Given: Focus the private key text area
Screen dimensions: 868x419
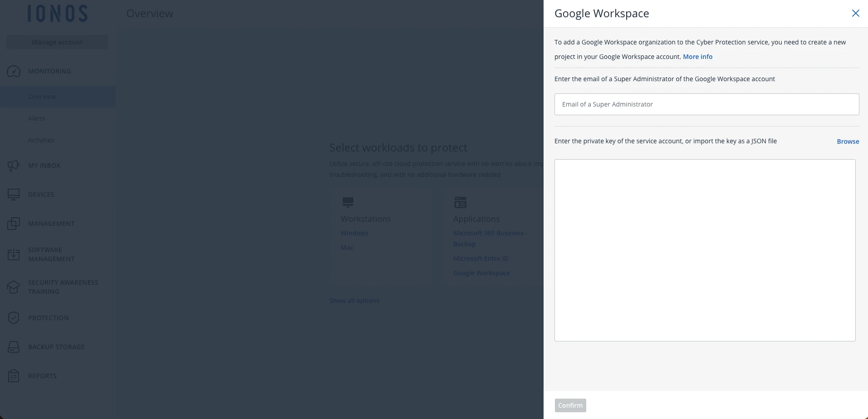Looking at the screenshot, I should [705, 250].
